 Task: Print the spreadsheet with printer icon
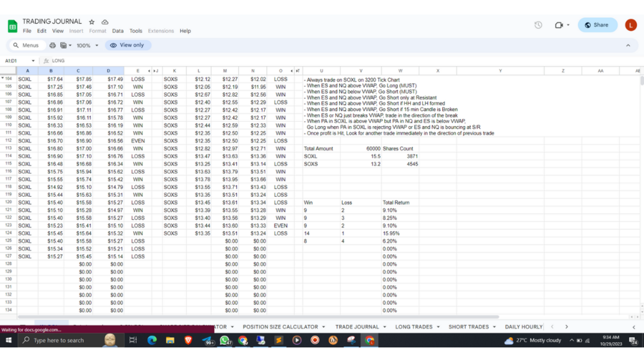(x=53, y=45)
